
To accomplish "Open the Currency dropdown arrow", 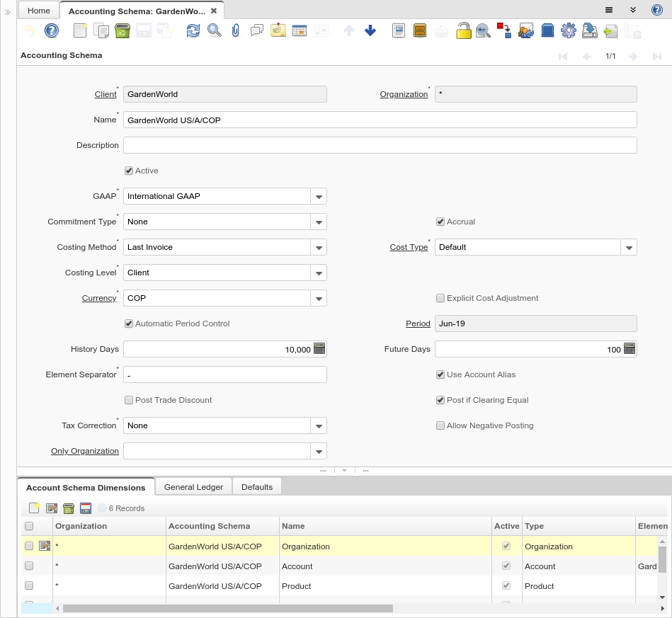I will click(x=319, y=298).
